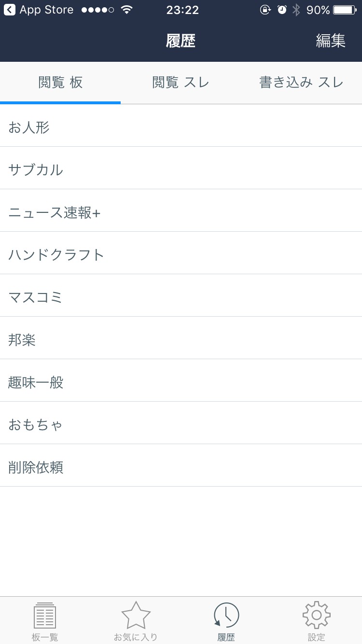
Task: Open the 設定 gear icon
Action: point(317,616)
